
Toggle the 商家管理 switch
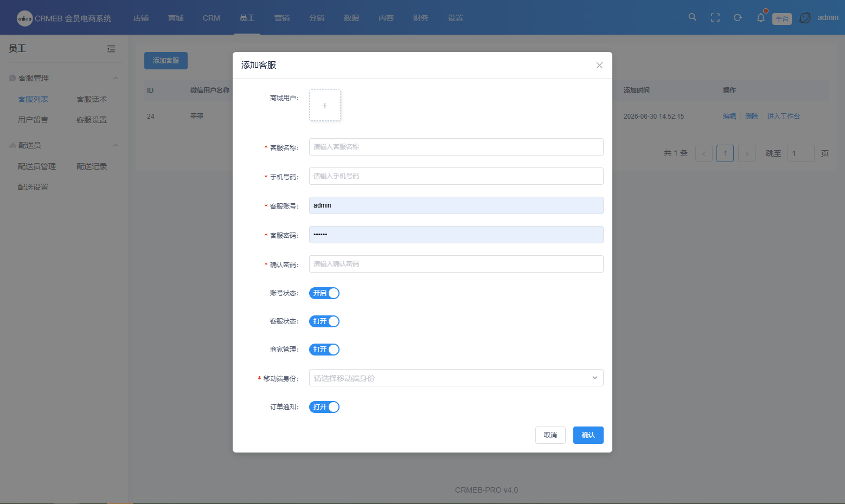[324, 350]
